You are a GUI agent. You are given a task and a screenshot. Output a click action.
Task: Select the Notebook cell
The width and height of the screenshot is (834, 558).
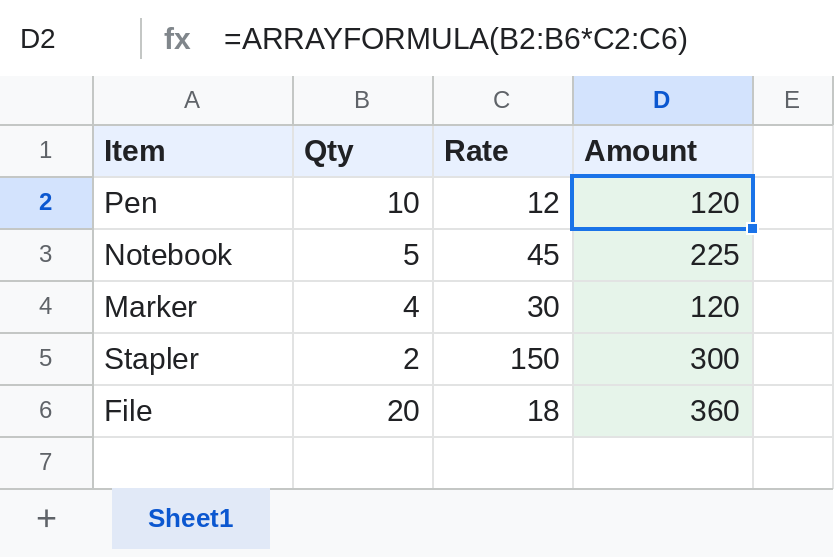pos(193,255)
